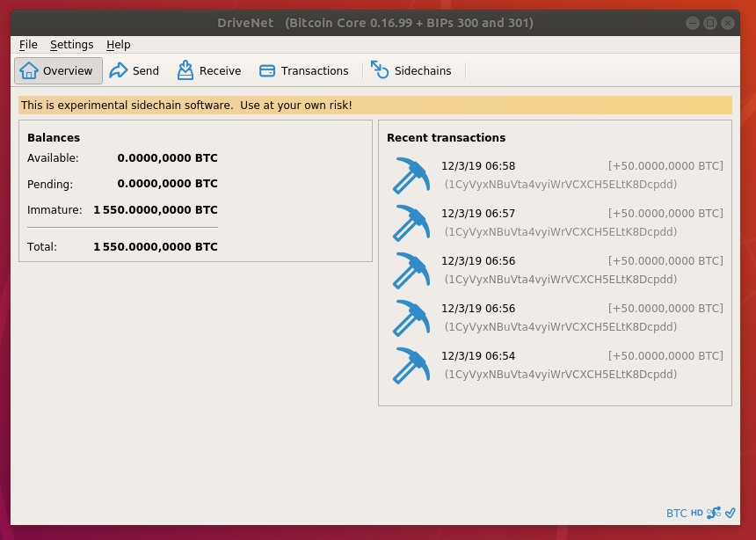Open the Receive page
This screenshot has width=756, height=540.
208,71
